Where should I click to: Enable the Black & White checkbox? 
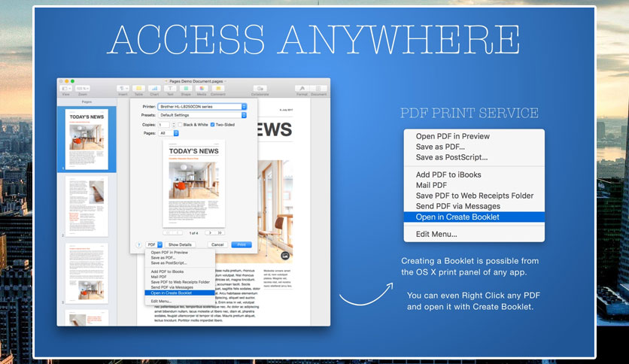(x=180, y=125)
